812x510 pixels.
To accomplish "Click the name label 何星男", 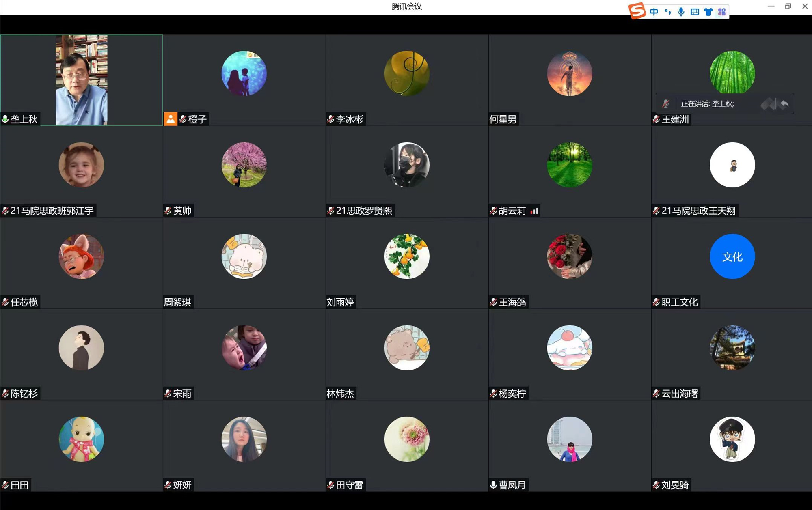I will point(503,119).
